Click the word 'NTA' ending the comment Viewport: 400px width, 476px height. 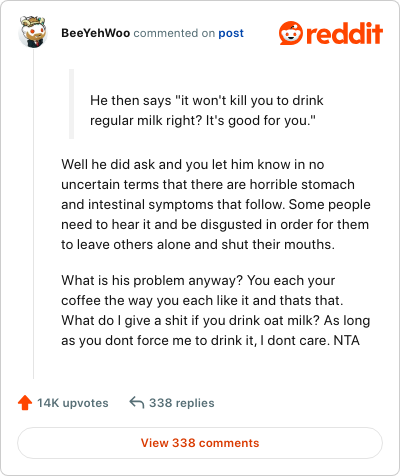coord(347,340)
